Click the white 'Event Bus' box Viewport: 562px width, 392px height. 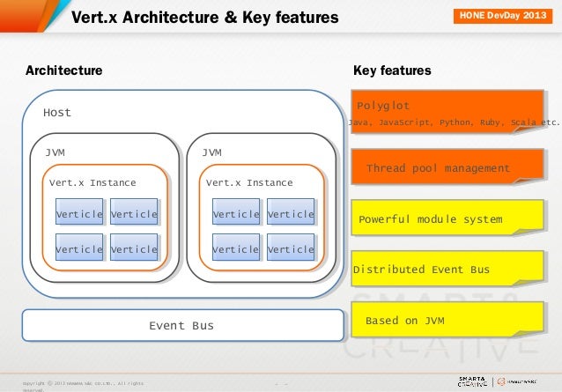click(x=183, y=325)
